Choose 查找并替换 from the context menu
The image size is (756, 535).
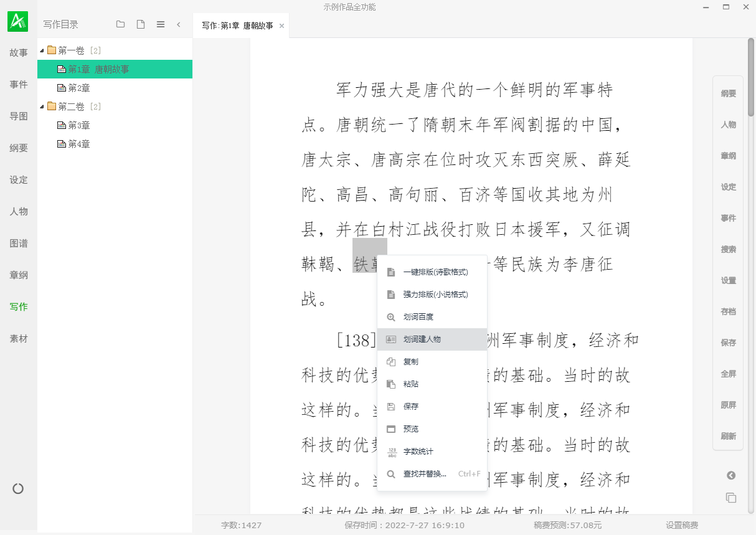coord(432,474)
